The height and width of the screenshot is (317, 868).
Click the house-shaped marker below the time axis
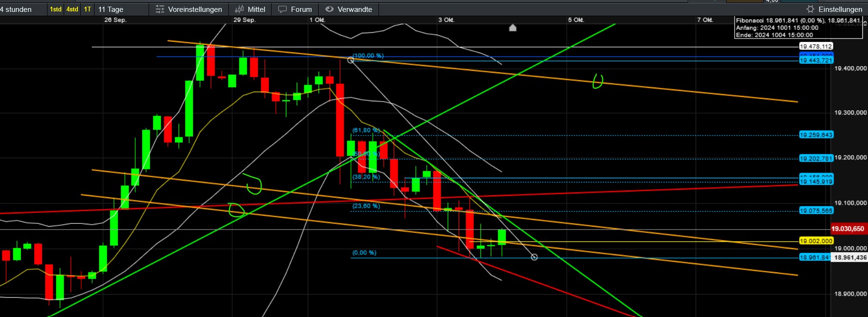[x=513, y=28]
